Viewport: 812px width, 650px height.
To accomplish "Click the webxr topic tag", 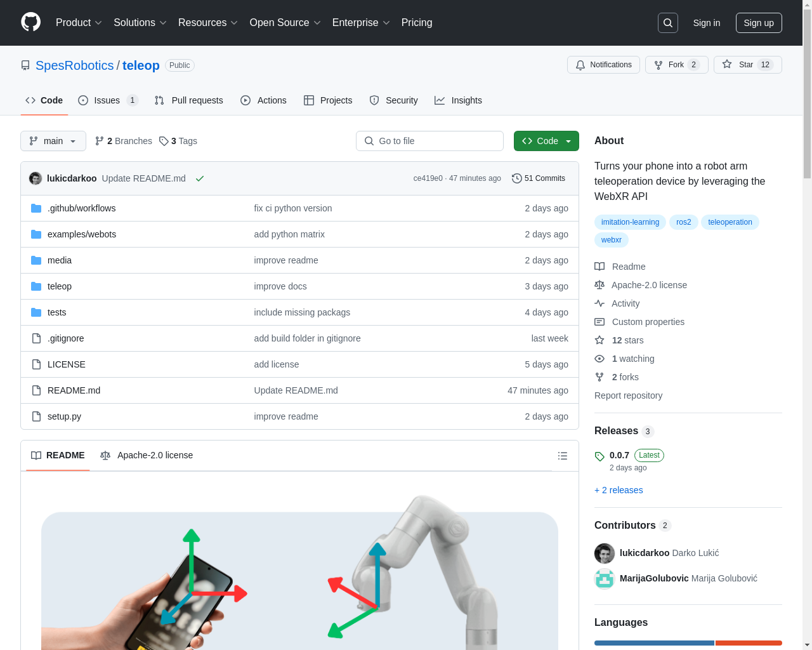I will [612, 240].
